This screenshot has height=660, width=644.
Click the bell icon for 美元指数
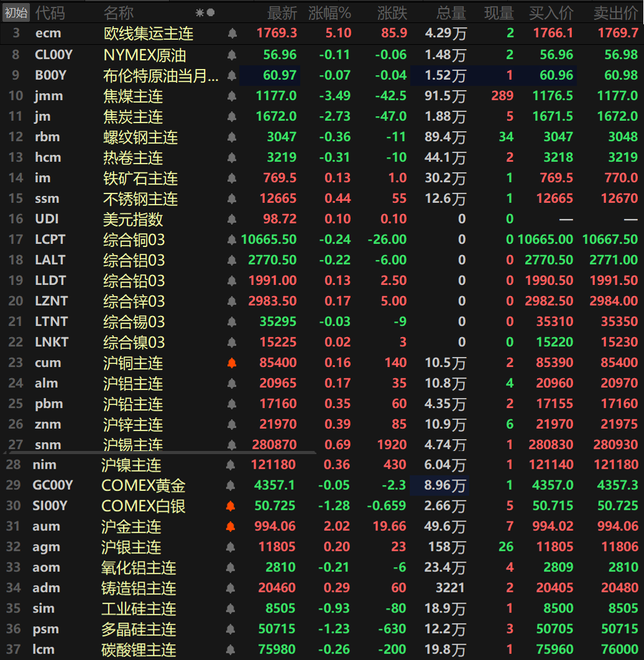coord(232,219)
